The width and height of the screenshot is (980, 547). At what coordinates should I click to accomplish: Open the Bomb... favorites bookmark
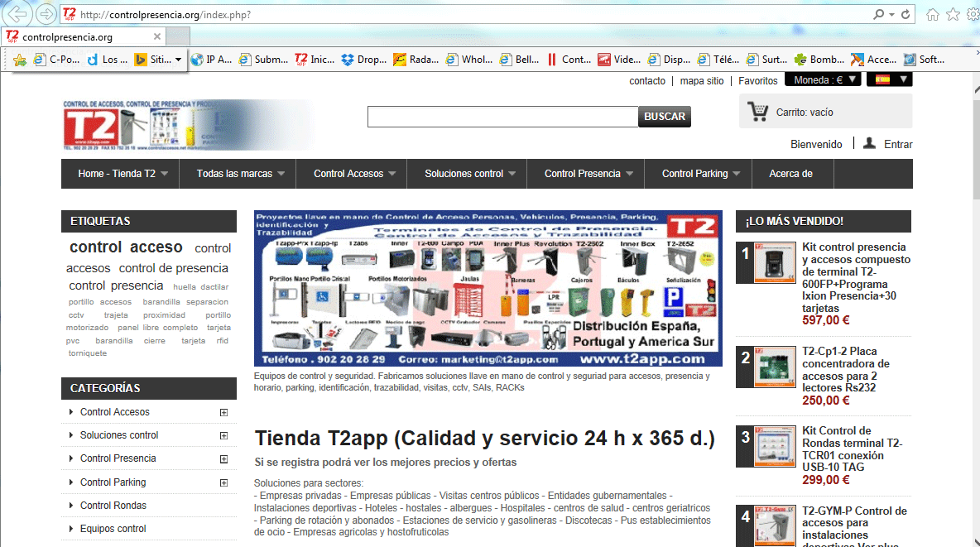click(x=819, y=60)
